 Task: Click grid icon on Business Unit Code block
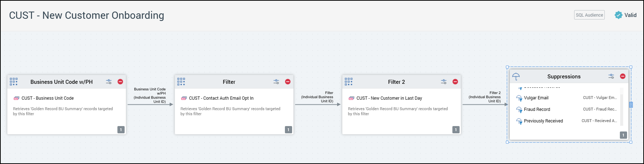pos(14,82)
